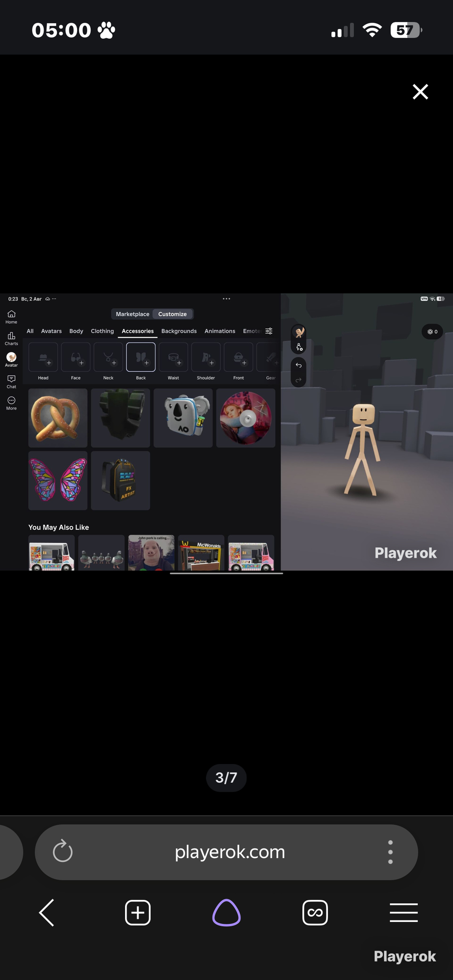Open the hamburger menu in bottom bar
453x980 pixels.
pos(404,913)
